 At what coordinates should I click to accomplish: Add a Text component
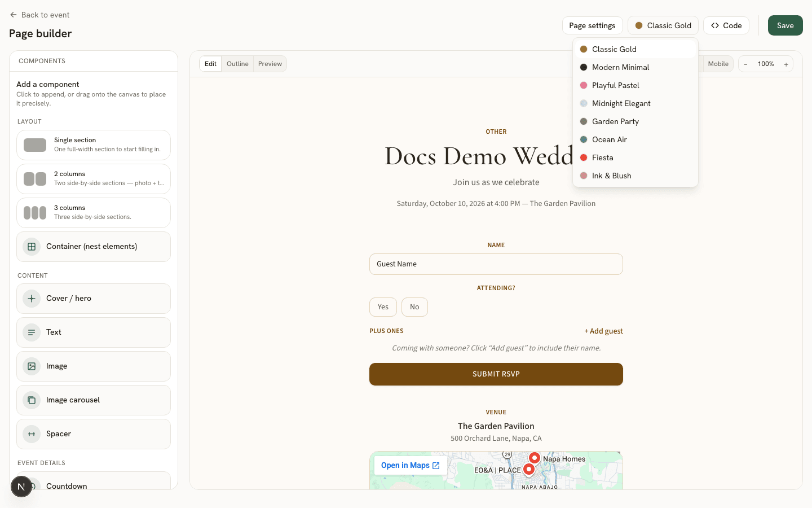94,332
